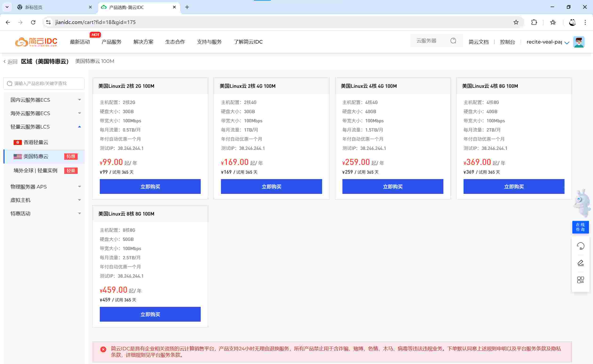
Task: Expand 物理服务器 APS category
Action: pyautogui.click(x=44, y=187)
